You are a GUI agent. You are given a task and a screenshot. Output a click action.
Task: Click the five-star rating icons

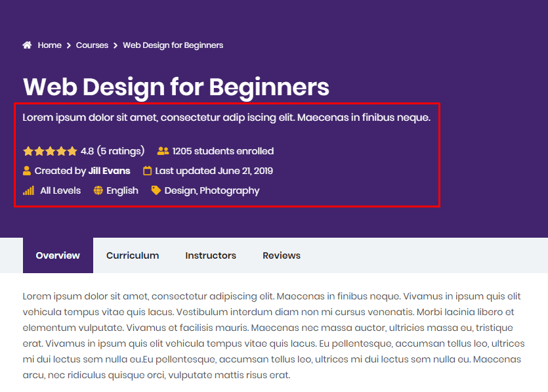pos(50,151)
